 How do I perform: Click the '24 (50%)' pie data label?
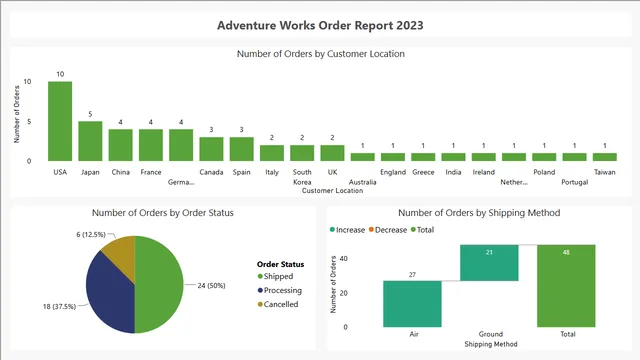(x=211, y=286)
